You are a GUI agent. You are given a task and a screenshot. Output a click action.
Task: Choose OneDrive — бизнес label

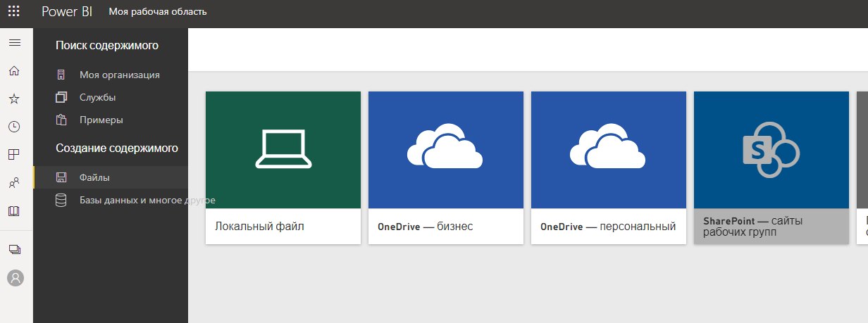point(426,227)
